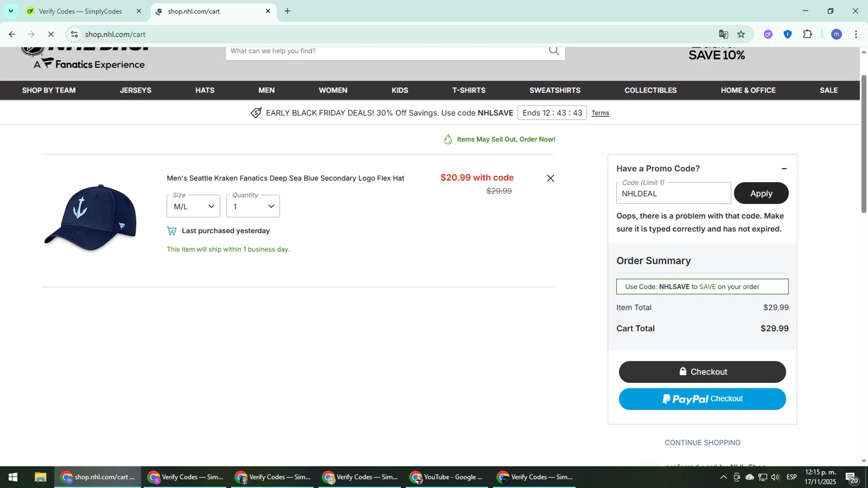Open the notification center icon
868x488 pixels.
point(852,478)
